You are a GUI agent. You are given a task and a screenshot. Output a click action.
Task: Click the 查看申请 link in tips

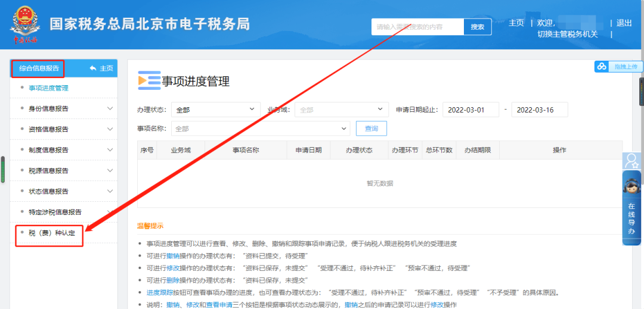tap(219, 305)
